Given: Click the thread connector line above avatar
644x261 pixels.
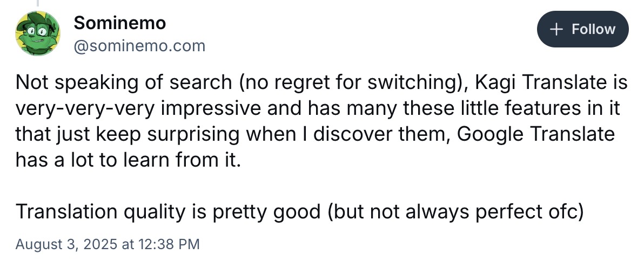Looking at the screenshot, I should click(37, 3).
